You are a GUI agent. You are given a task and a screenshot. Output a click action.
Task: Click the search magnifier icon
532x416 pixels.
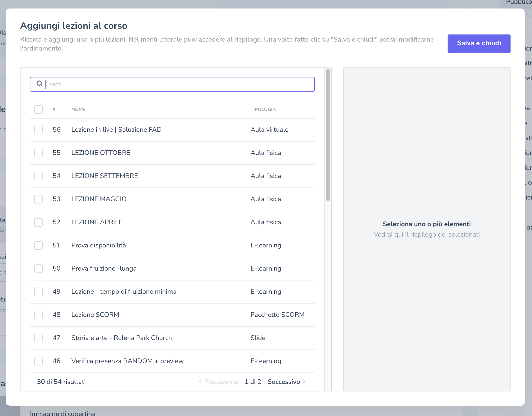(39, 84)
